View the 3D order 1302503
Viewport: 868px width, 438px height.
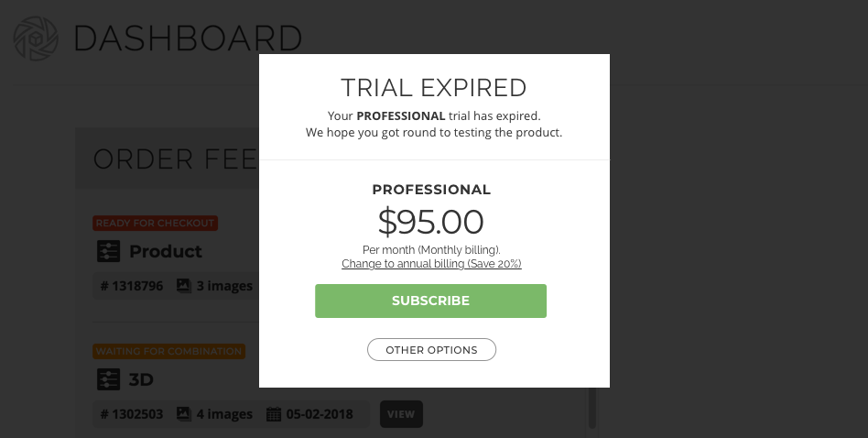[x=401, y=414]
